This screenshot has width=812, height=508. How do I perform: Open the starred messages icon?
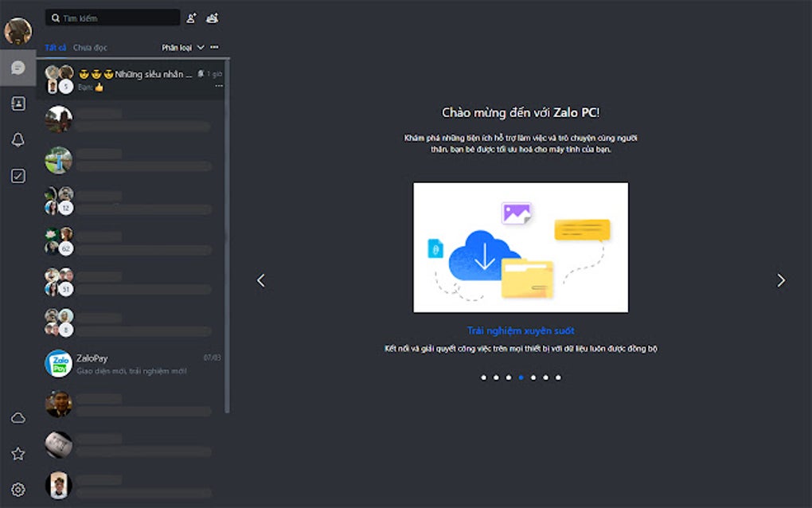tap(18, 453)
